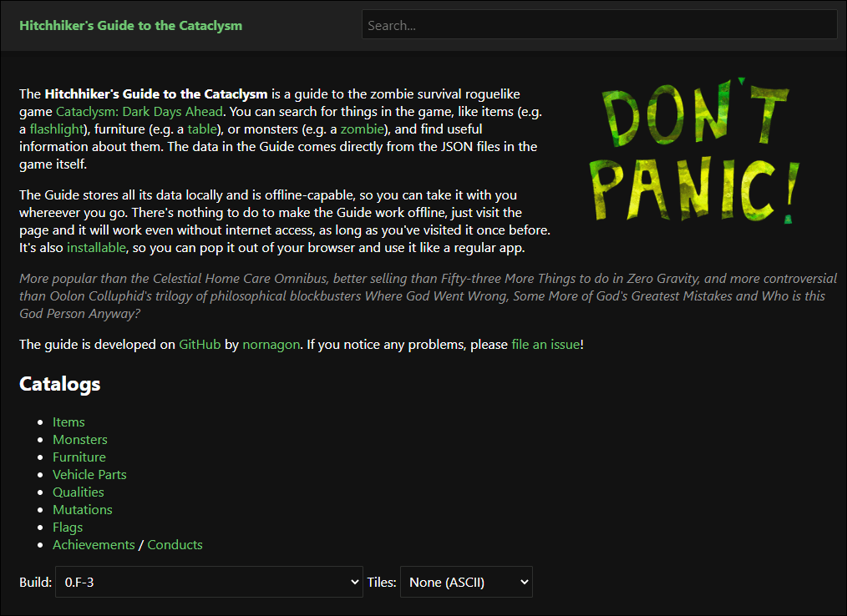
Task: Expand the Tiles selection dropdown
Action: tap(466, 582)
